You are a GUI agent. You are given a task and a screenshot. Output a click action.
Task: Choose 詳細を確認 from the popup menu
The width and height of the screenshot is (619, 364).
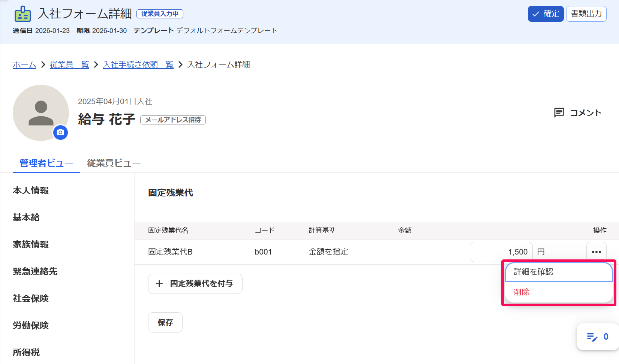559,272
